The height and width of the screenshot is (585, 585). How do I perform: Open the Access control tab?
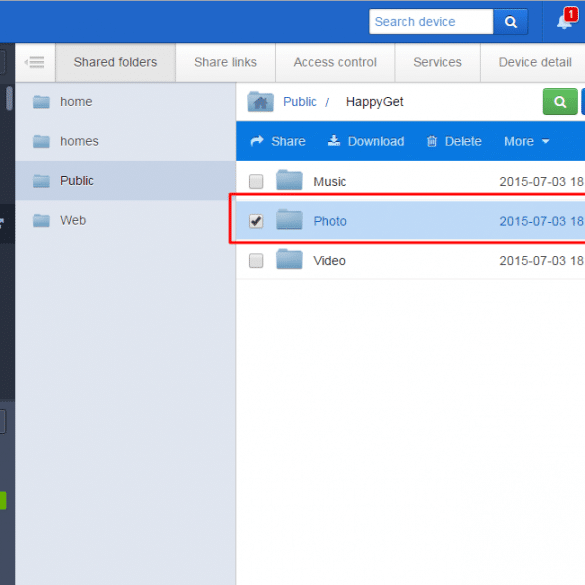click(335, 62)
